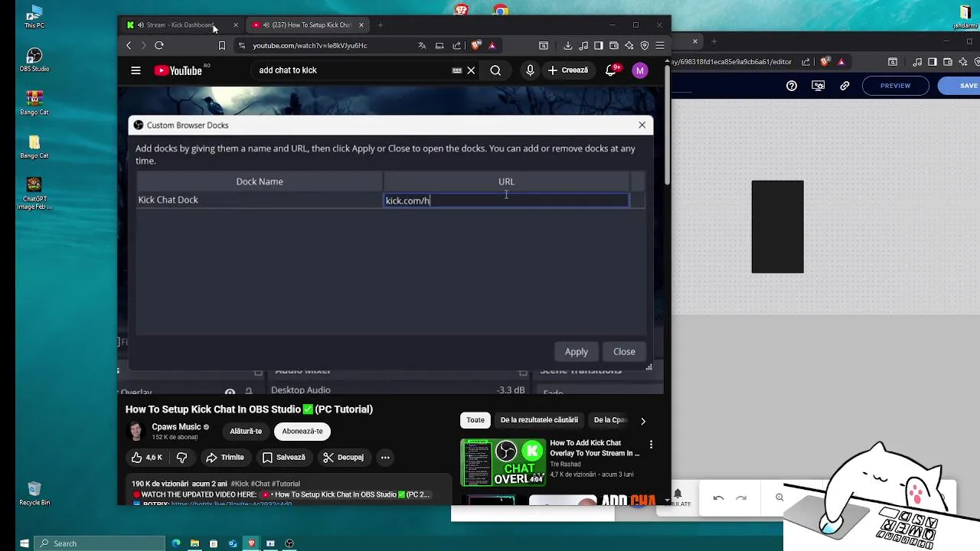Screen dimensions: 980x551
Task: Open Brave browser from the taskbar
Action: [251, 543]
